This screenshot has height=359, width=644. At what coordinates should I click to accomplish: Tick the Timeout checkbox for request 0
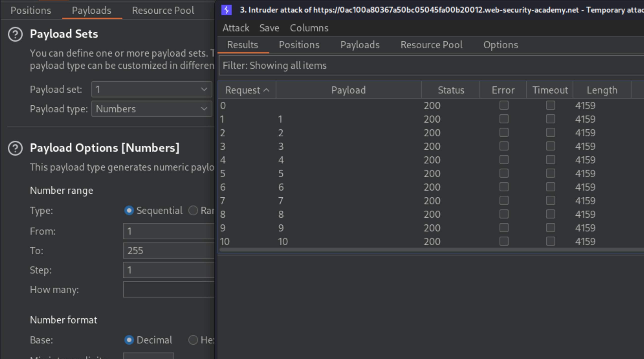point(550,105)
